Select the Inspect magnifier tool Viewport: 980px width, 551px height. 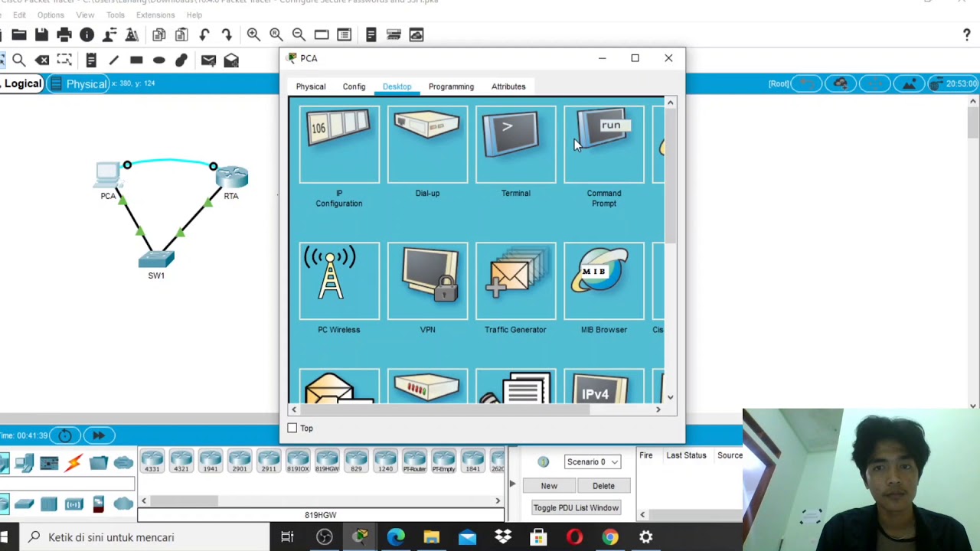pyautogui.click(x=19, y=60)
